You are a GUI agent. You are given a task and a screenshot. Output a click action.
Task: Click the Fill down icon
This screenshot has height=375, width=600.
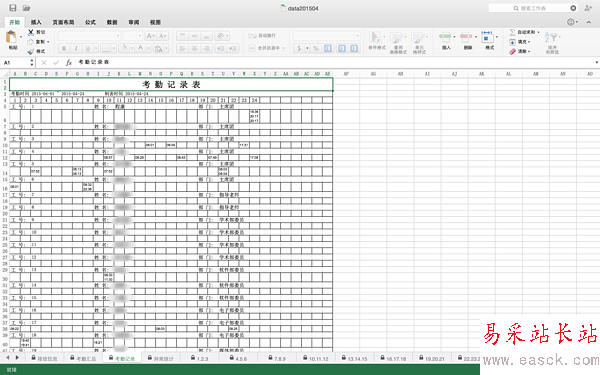512,42
